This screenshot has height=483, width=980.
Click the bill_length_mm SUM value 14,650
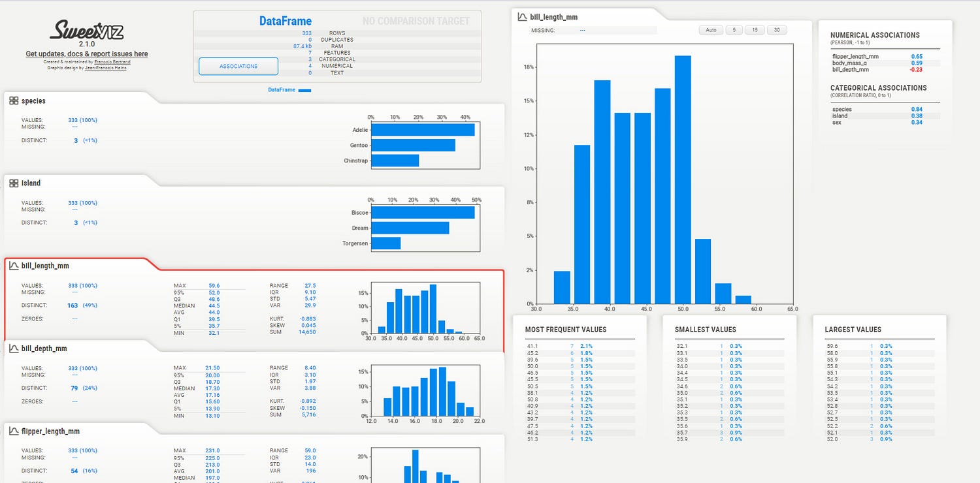point(307,332)
